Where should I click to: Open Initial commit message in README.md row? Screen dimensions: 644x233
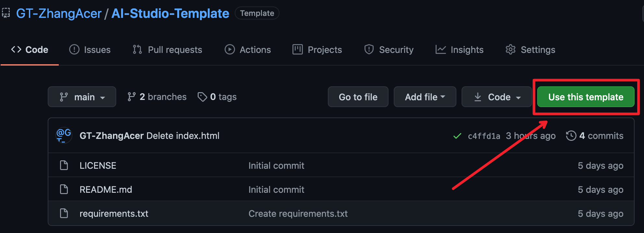pyautogui.click(x=276, y=190)
